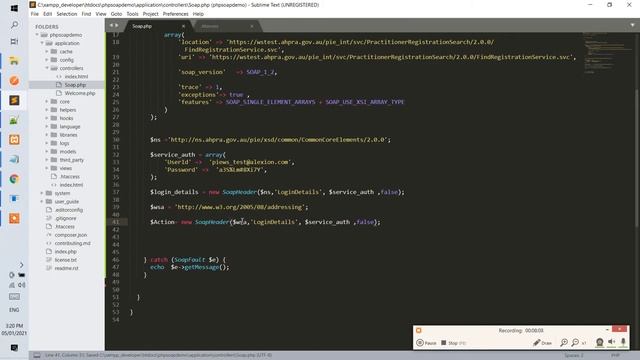Open composer.json file
This screenshot has height=360, width=640.
click(x=71, y=235)
